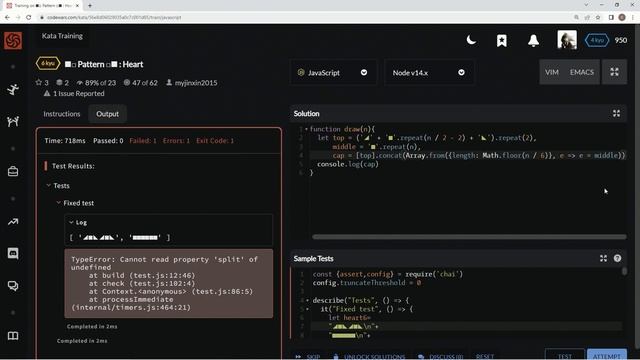
Task: Fold the it Fixed test block
Action: [x=307, y=309]
